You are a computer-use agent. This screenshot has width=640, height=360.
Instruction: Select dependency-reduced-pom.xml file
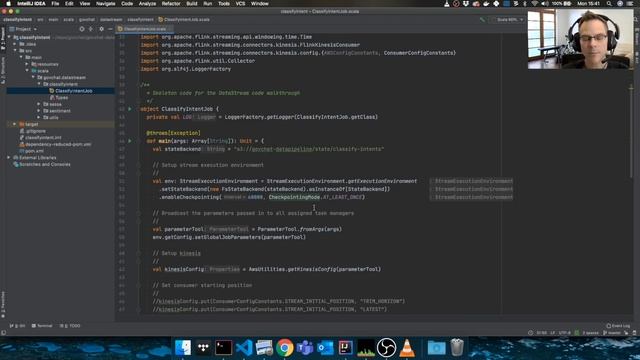[55, 144]
